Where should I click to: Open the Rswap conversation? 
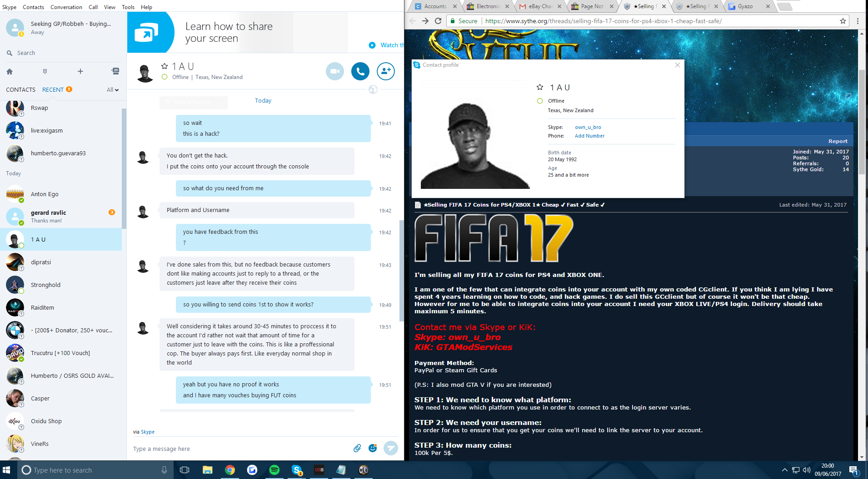click(61, 108)
